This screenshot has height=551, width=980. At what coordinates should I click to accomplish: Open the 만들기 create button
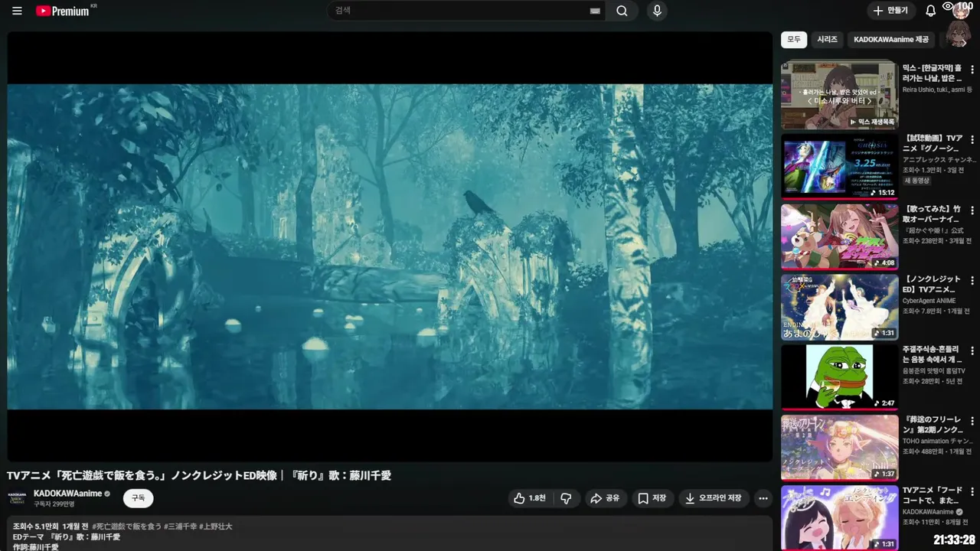(x=891, y=11)
